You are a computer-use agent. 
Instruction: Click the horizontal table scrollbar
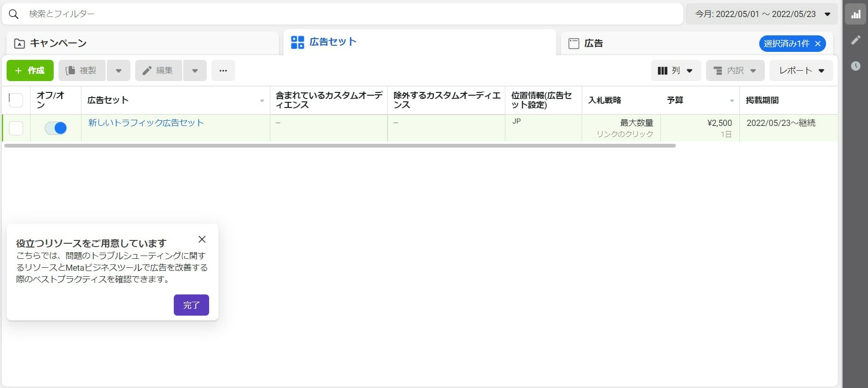tap(340, 146)
